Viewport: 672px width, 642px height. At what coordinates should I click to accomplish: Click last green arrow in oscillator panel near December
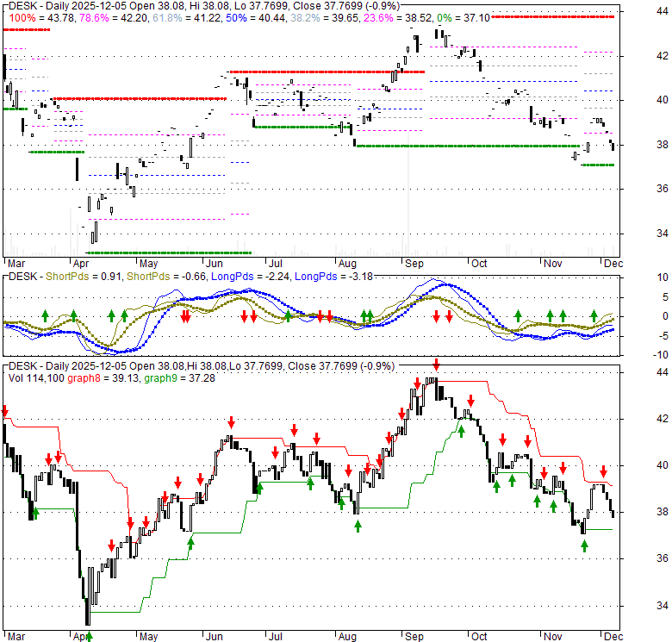coord(593,315)
